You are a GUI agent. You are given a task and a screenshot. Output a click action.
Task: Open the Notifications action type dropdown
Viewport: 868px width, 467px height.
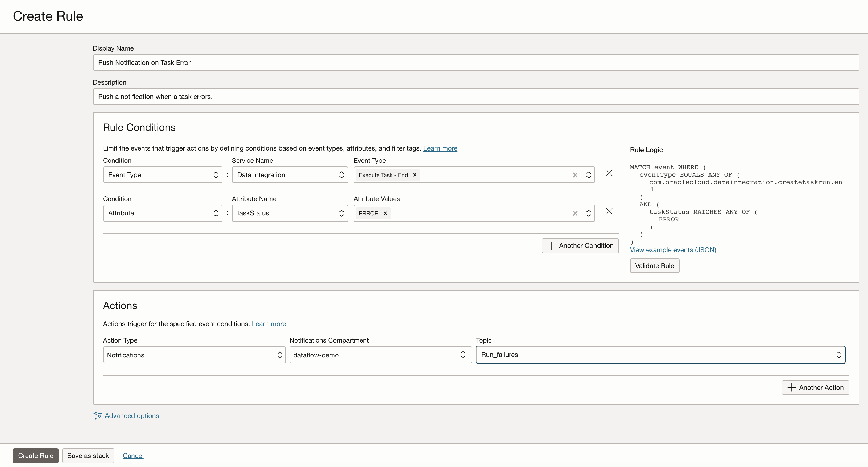click(194, 355)
